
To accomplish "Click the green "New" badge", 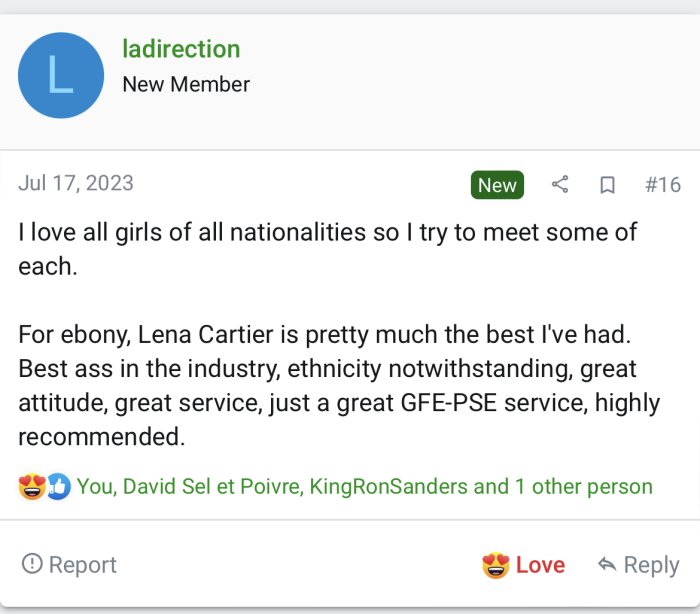I will [497, 185].
